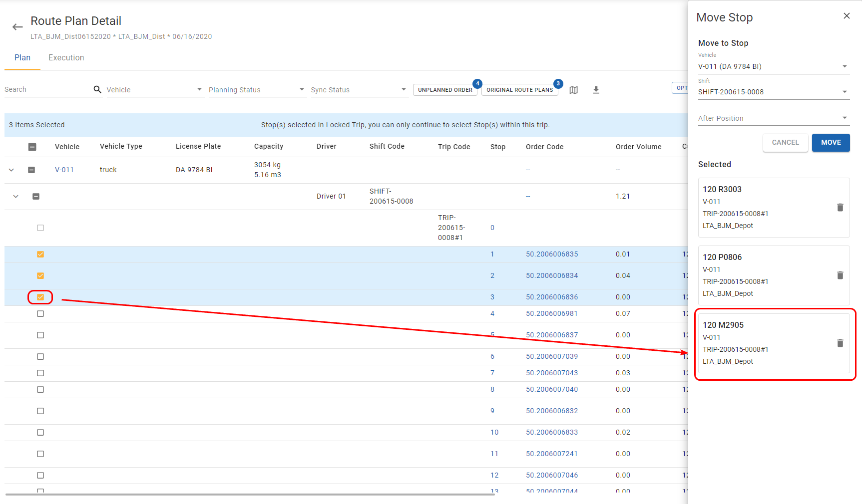Click the CANCEL button
The width and height of the screenshot is (862, 504).
tap(785, 142)
